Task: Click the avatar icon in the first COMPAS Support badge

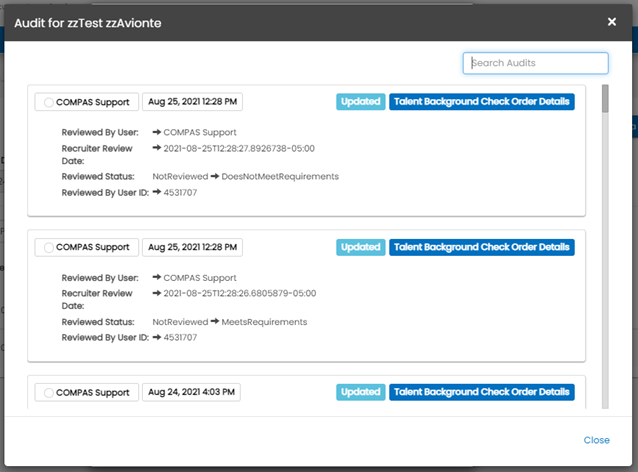Action: [47, 102]
